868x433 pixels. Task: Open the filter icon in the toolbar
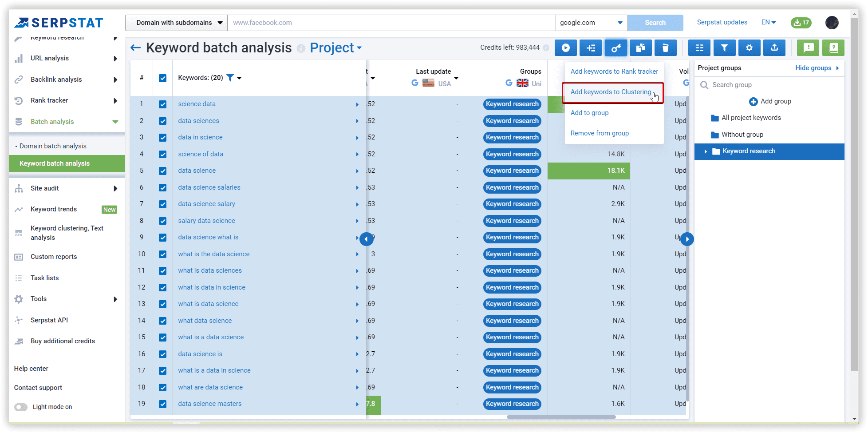click(724, 48)
